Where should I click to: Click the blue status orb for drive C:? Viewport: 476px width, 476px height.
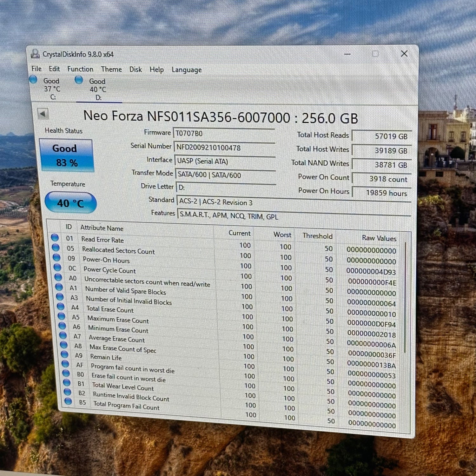click(x=33, y=79)
